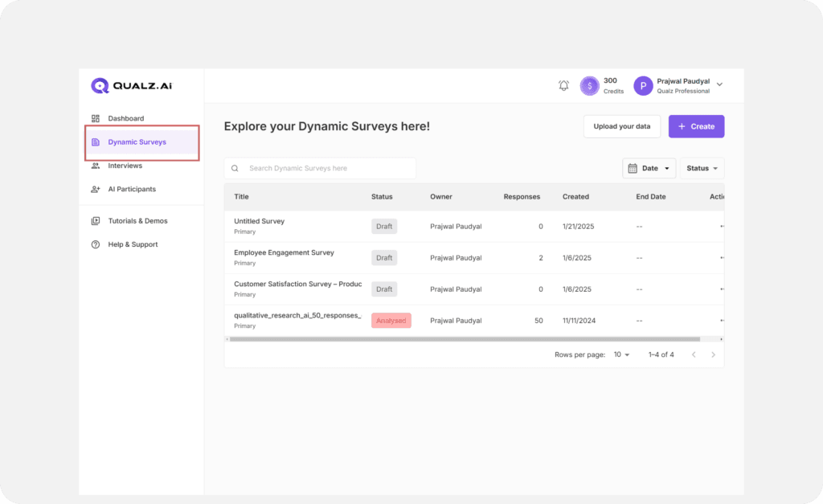823x504 pixels.
Task: Click Upload your data button
Action: 621,126
